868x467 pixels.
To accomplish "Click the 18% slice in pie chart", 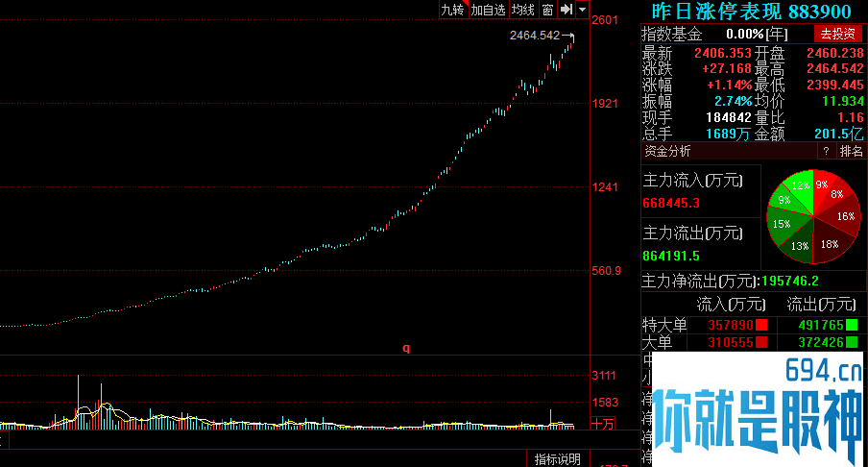I will click(x=830, y=244).
